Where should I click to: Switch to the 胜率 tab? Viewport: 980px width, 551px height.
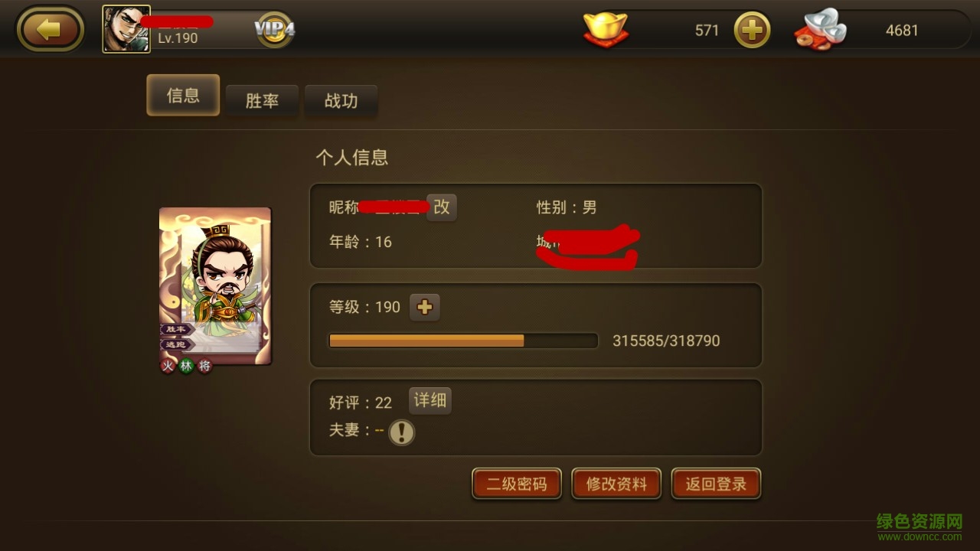(262, 100)
